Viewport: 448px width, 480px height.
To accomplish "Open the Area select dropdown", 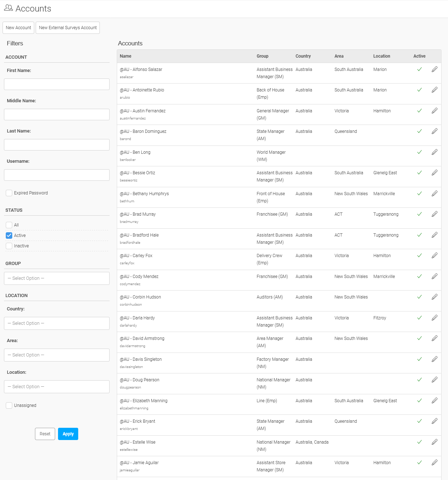I will [x=57, y=355].
